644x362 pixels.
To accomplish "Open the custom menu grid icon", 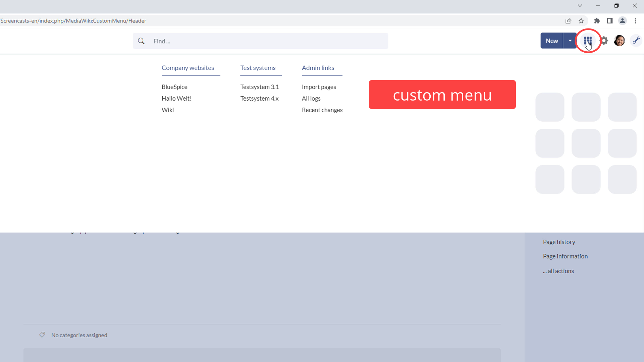I will (588, 41).
